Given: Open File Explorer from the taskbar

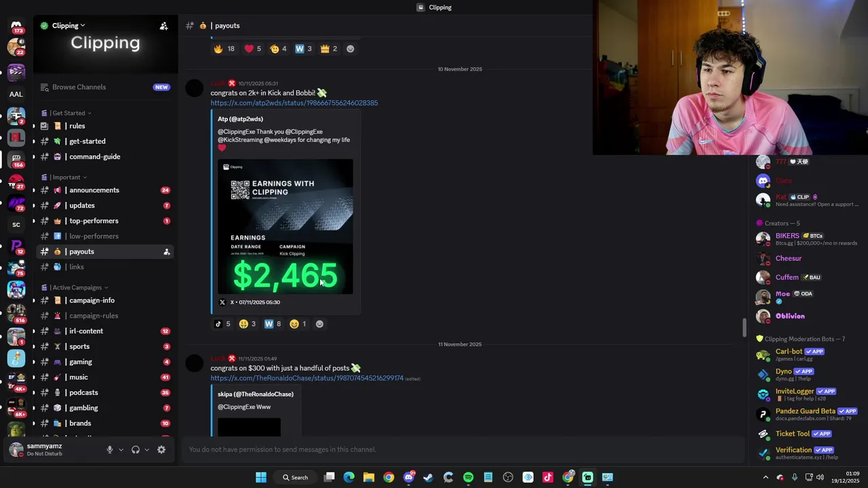Looking at the screenshot, I should [x=368, y=477].
